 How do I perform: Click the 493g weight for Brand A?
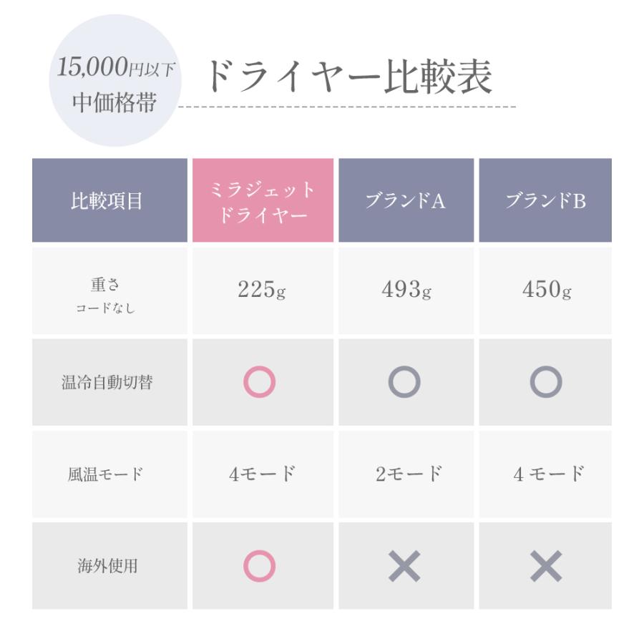[406, 290]
